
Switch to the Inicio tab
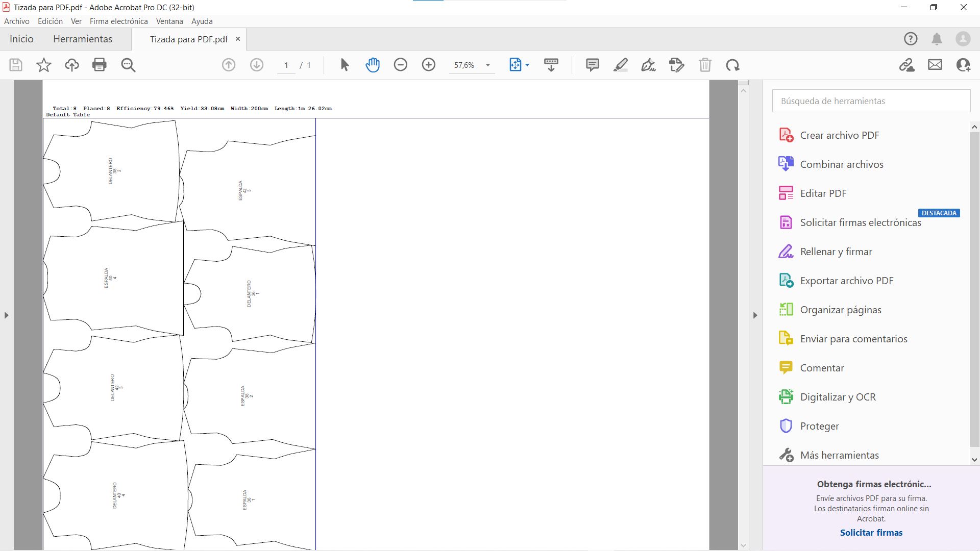pyautogui.click(x=21, y=39)
